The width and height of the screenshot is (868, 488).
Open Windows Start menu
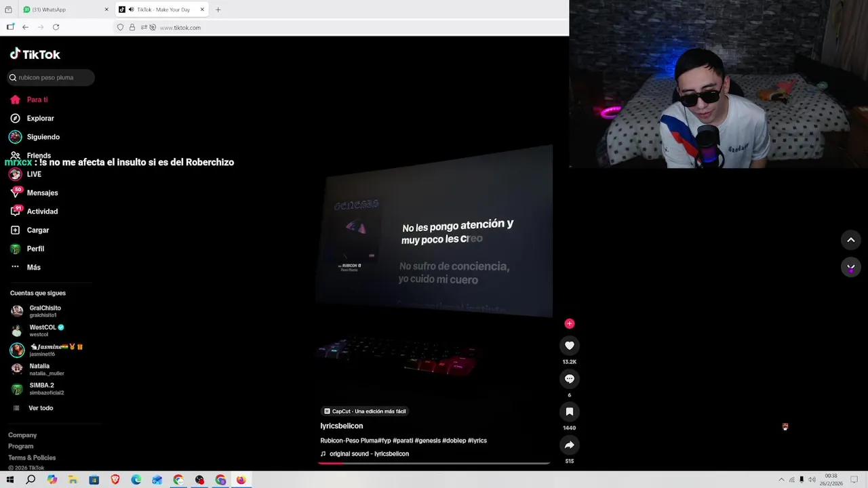point(10,480)
